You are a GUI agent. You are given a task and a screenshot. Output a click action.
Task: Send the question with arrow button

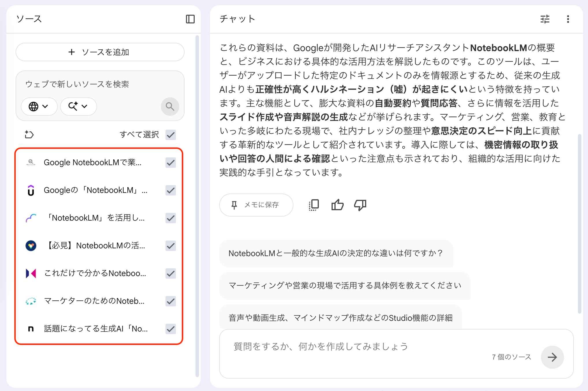pyautogui.click(x=552, y=357)
